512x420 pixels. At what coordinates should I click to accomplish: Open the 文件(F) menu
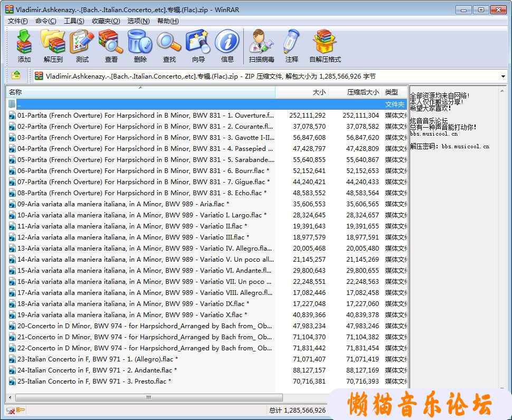tap(17, 21)
